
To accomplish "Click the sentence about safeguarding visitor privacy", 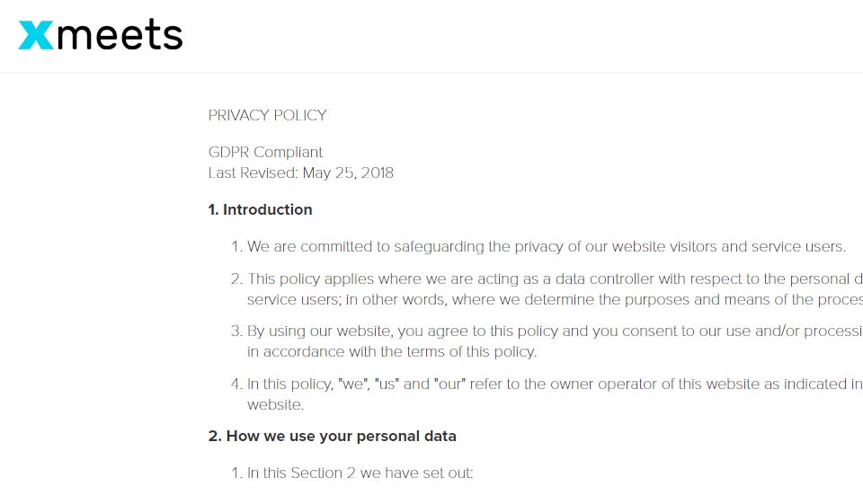I will pyautogui.click(x=546, y=246).
